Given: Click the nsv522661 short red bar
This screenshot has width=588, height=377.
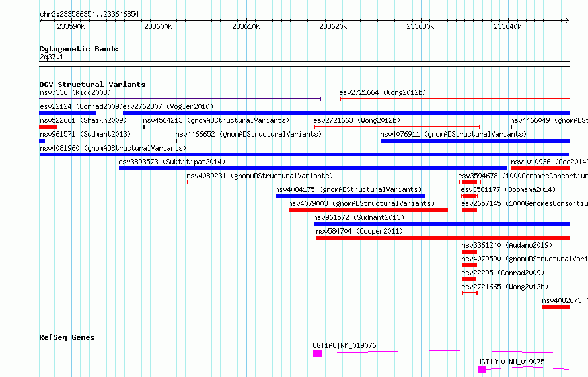Looking at the screenshot, I should pyautogui.click(x=48, y=127).
